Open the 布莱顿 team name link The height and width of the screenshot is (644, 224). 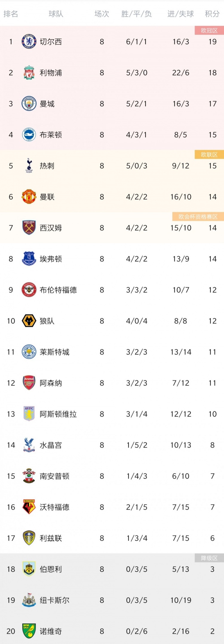51,135
